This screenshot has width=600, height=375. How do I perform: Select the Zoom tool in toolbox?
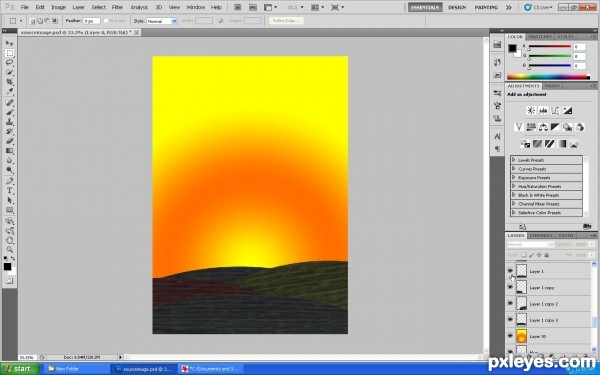(x=10, y=249)
